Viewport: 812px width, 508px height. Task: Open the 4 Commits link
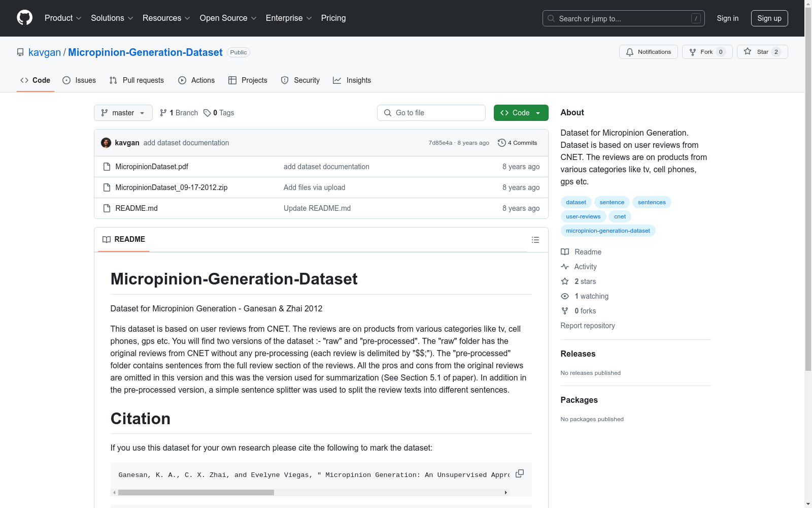tap(518, 143)
